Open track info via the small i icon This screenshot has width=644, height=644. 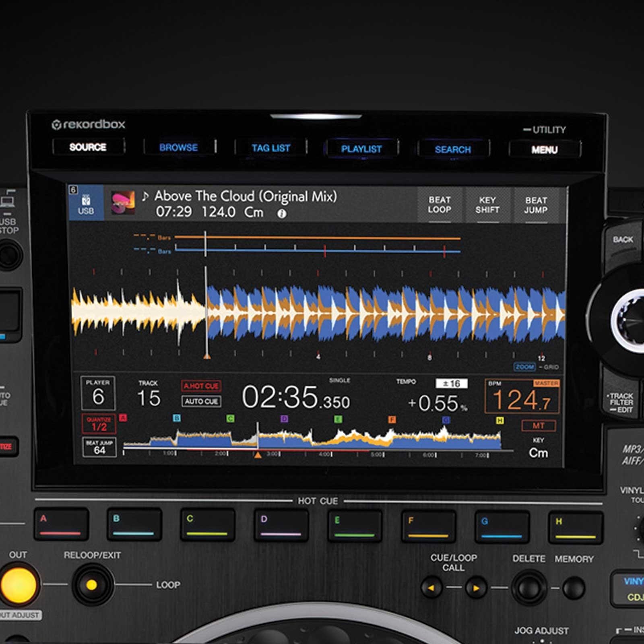[282, 214]
